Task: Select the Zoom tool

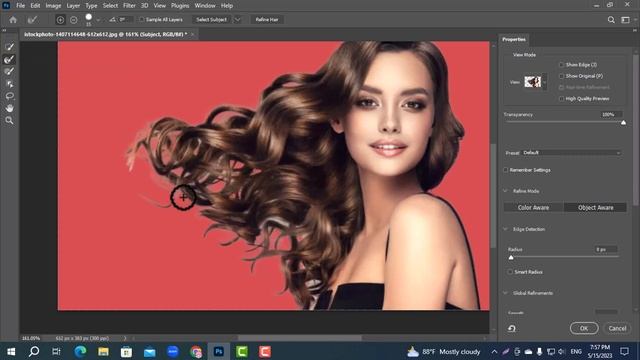Action: [x=9, y=120]
